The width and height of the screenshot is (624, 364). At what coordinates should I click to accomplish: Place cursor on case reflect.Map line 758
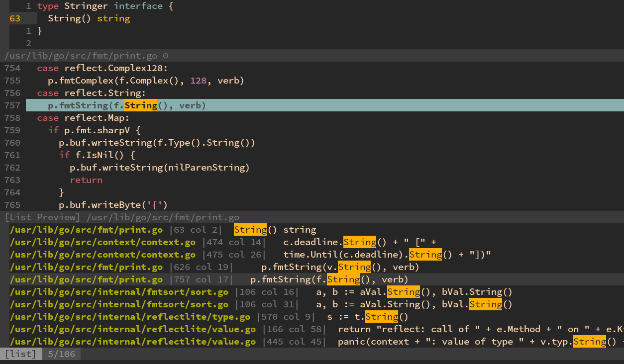(83, 118)
